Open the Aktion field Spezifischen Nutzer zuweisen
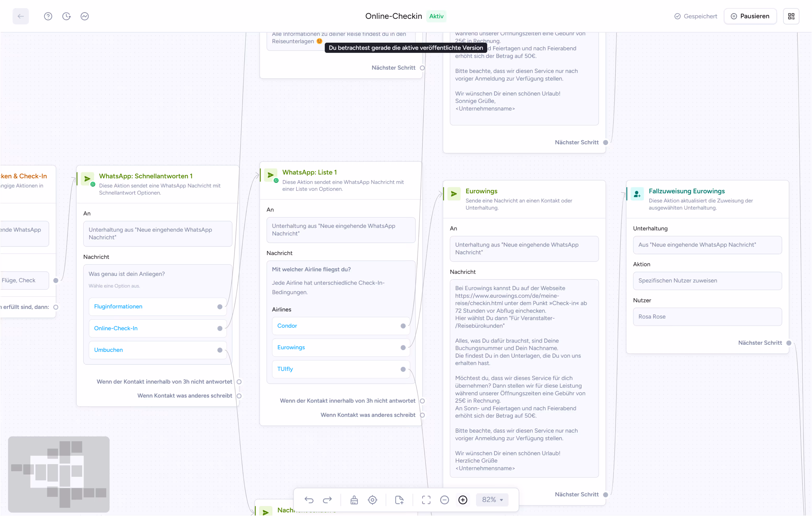812x516 pixels. click(707, 281)
